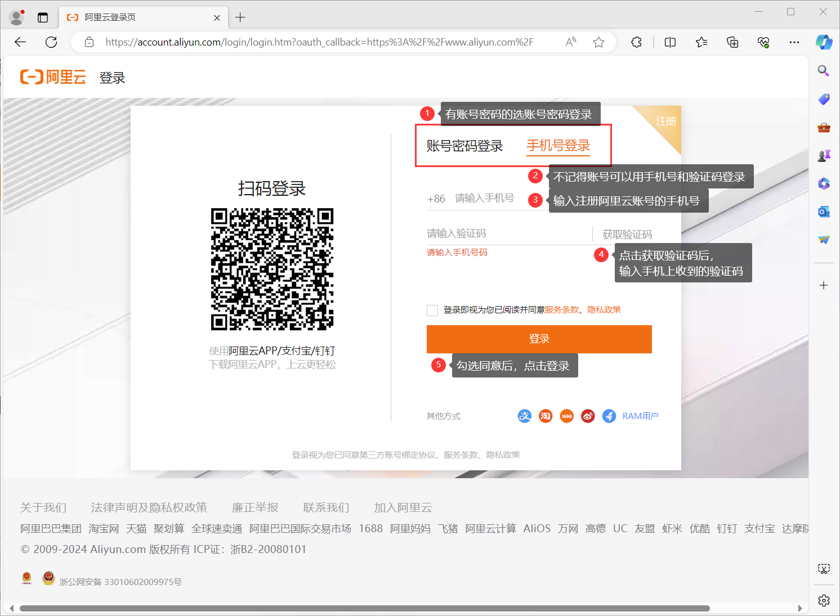Open the Tab actions menu icon

click(x=43, y=17)
